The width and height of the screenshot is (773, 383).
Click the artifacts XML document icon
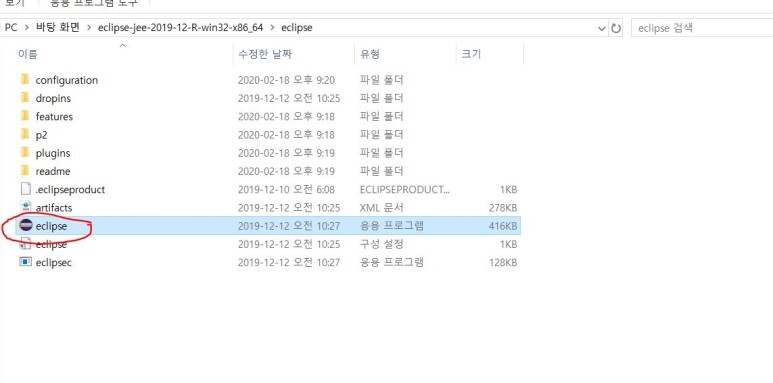click(26, 208)
